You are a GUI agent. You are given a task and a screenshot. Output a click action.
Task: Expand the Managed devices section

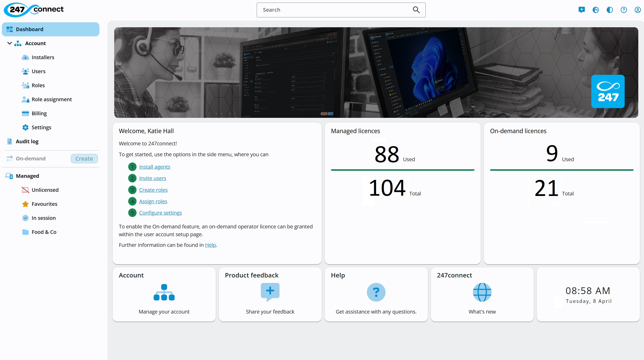point(28,176)
